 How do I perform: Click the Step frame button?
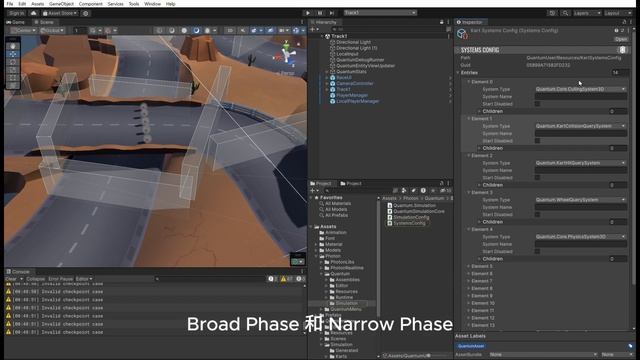(332, 13)
